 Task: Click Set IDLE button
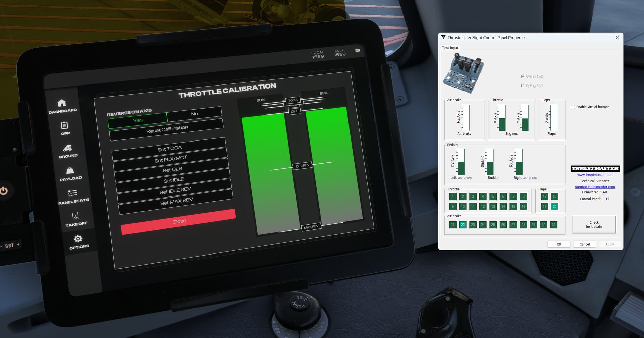tap(173, 180)
